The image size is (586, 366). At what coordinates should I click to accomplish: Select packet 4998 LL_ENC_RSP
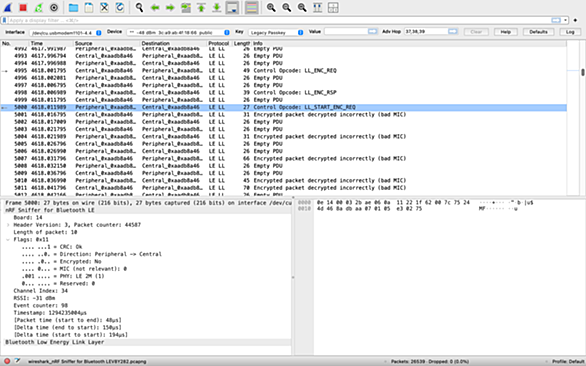[284, 92]
